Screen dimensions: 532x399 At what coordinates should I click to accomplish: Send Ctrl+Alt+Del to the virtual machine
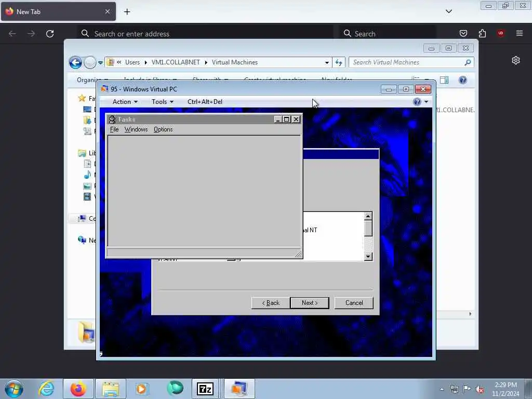click(205, 102)
